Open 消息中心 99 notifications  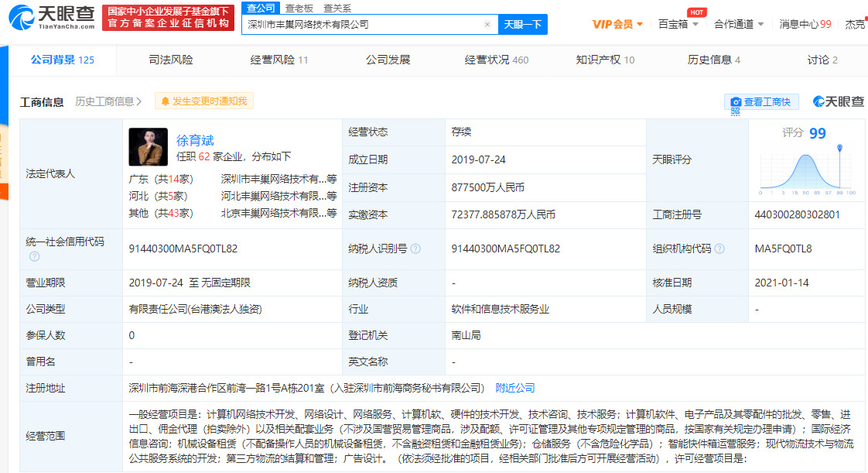click(x=805, y=24)
